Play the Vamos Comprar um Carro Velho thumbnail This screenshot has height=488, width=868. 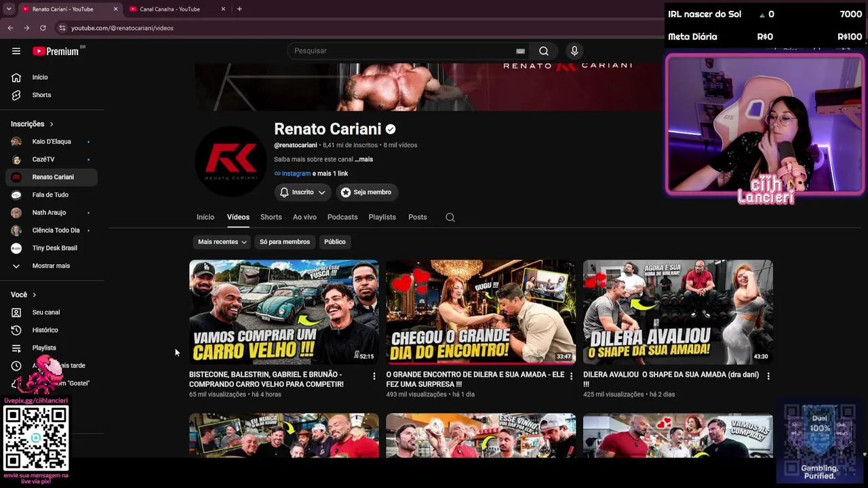click(284, 312)
